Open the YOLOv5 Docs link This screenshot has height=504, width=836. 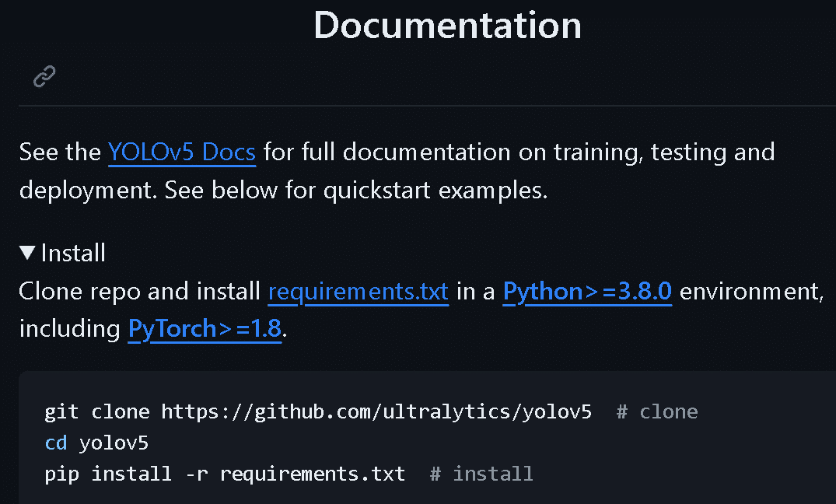coord(182,152)
